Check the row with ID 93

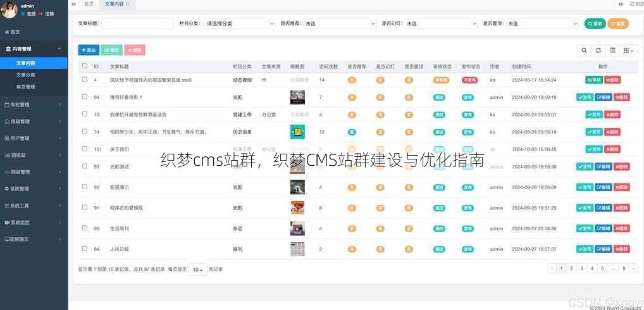(x=85, y=166)
